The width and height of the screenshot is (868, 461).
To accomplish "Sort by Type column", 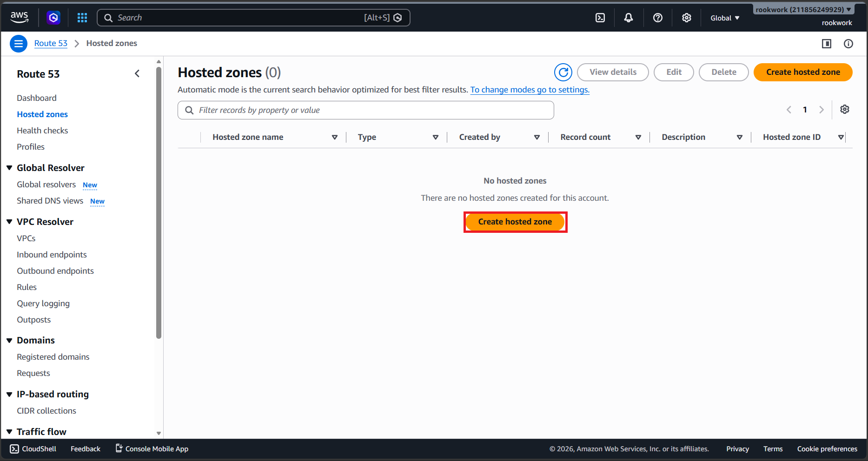I will click(x=436, y=138).
